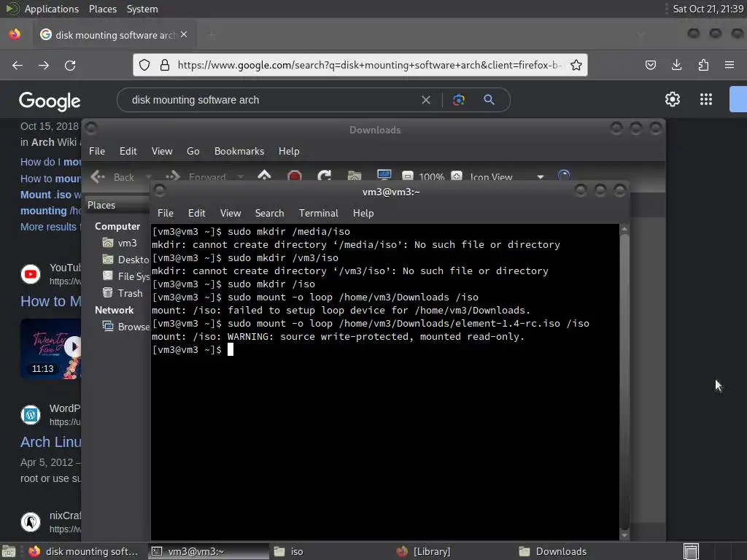
Task: Play the YouTube video thumbnail
Action: pos(50,349)
